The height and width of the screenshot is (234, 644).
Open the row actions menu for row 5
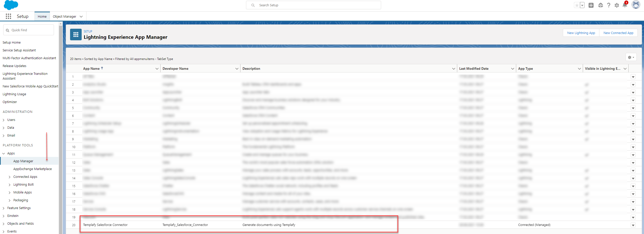click(x=633, y=108)
